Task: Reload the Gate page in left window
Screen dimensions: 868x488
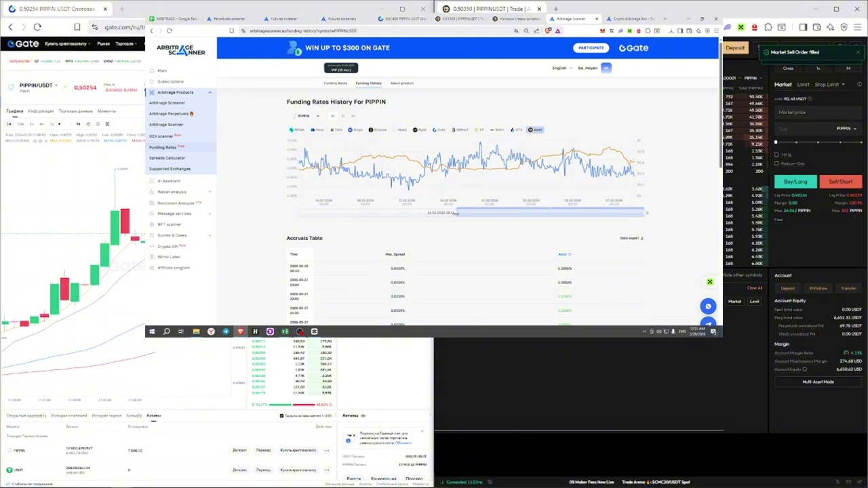Action: pos(37,27)
